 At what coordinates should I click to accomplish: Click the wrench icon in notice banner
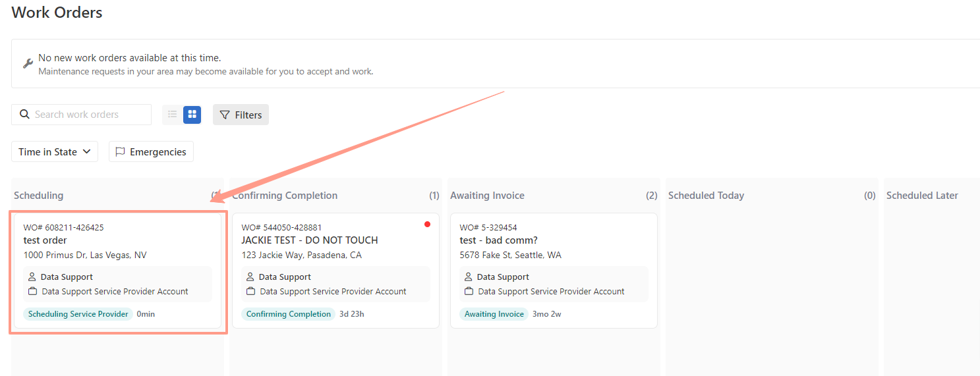point(28,63)
